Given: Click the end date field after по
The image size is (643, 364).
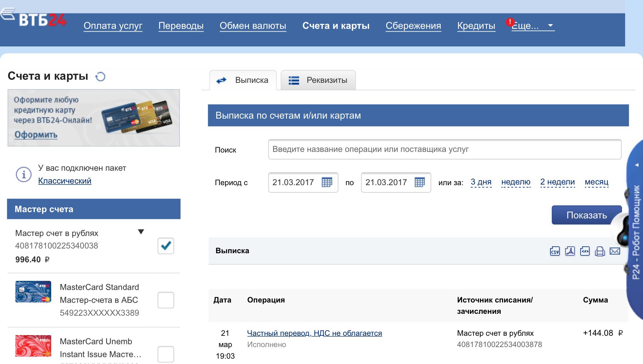Looking at the screenshot, I should (x=396, y=182).
